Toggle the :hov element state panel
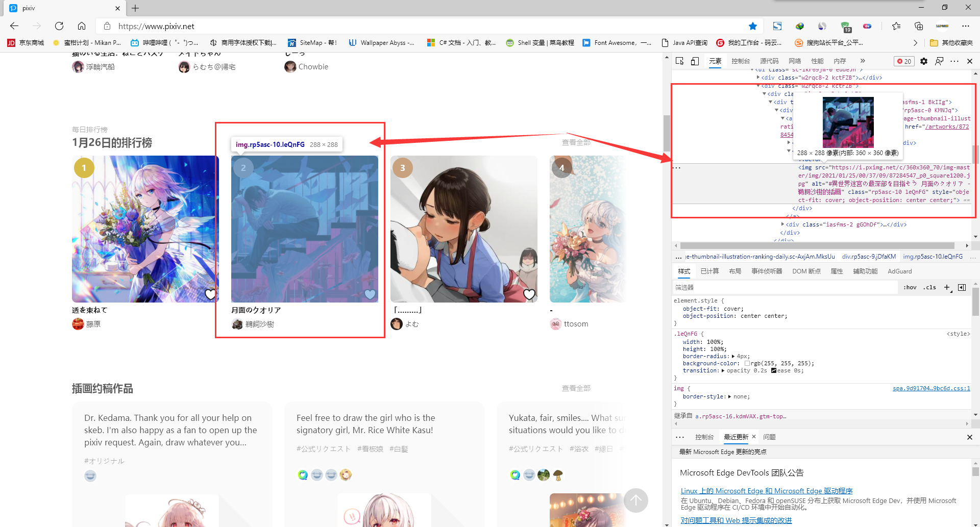 [910, 287]
